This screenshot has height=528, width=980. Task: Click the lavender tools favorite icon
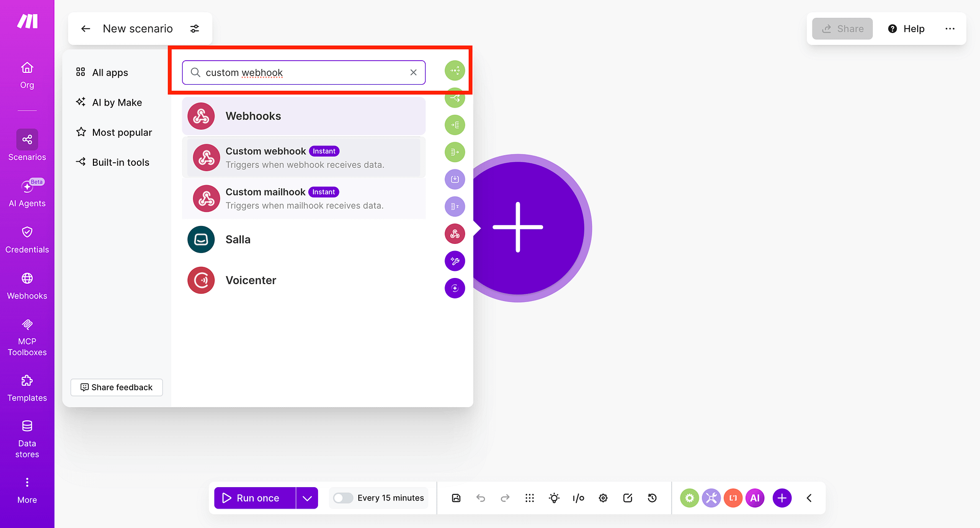click(711, 498)
